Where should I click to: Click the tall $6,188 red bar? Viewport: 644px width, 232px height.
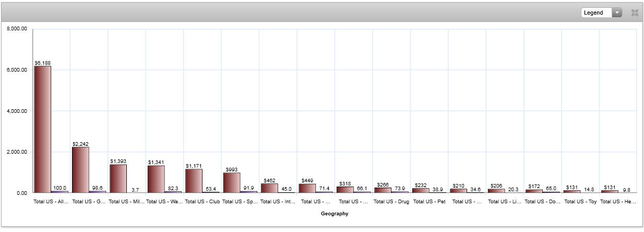tap(43, 129)
